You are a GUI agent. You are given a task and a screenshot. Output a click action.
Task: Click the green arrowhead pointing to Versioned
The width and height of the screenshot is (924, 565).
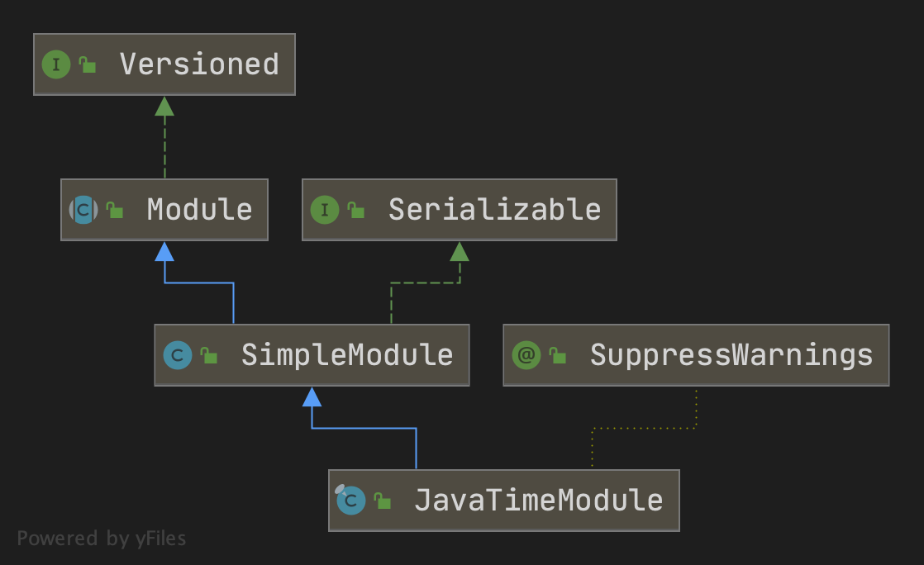pos(164,106)
